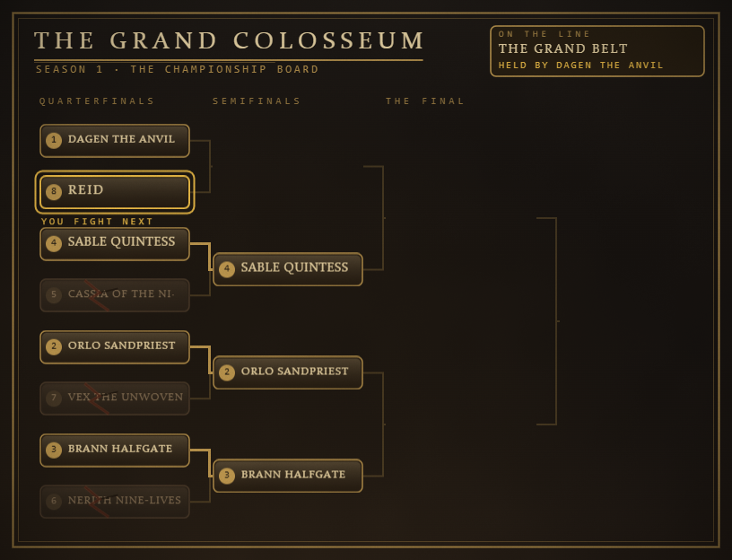Viewport: 732px width, 560px height.
Task: Click seed 2 badge on semifinal Orlo Sandpriest
Action: pyautogui.click(x=227, y=372)
